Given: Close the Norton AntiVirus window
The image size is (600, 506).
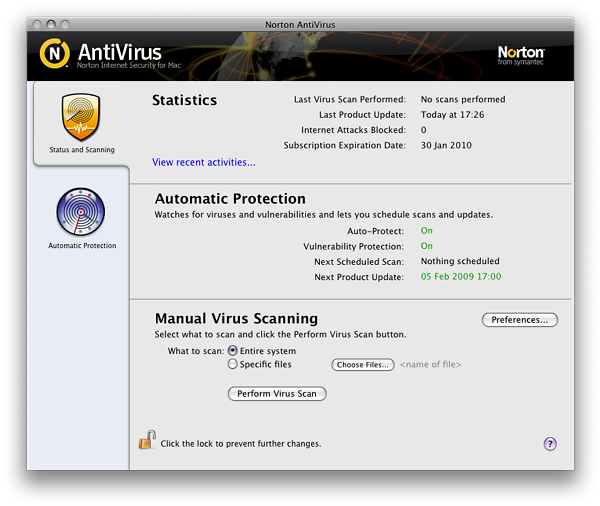Looking at the screenshot, I should click(36, 23).
